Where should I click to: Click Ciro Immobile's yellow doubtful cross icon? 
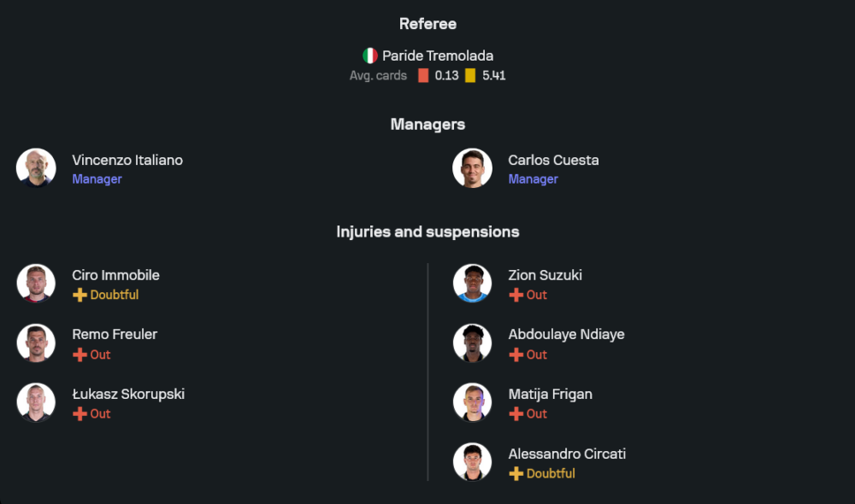point(80,295)
